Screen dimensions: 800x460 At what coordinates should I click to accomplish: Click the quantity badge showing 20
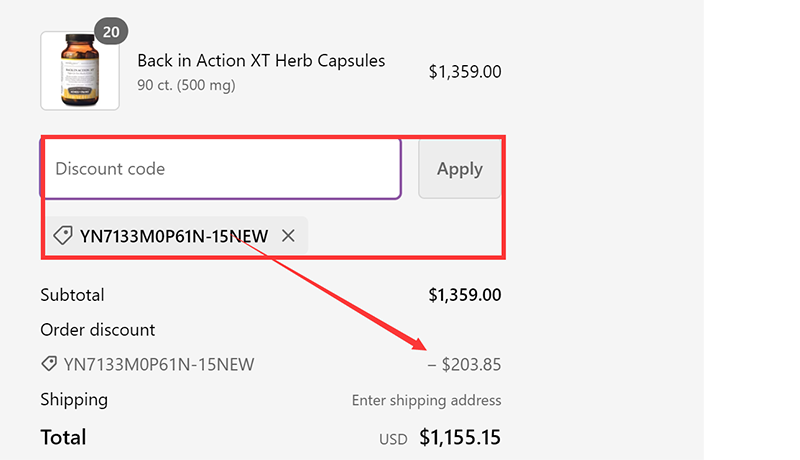point(111,32)
